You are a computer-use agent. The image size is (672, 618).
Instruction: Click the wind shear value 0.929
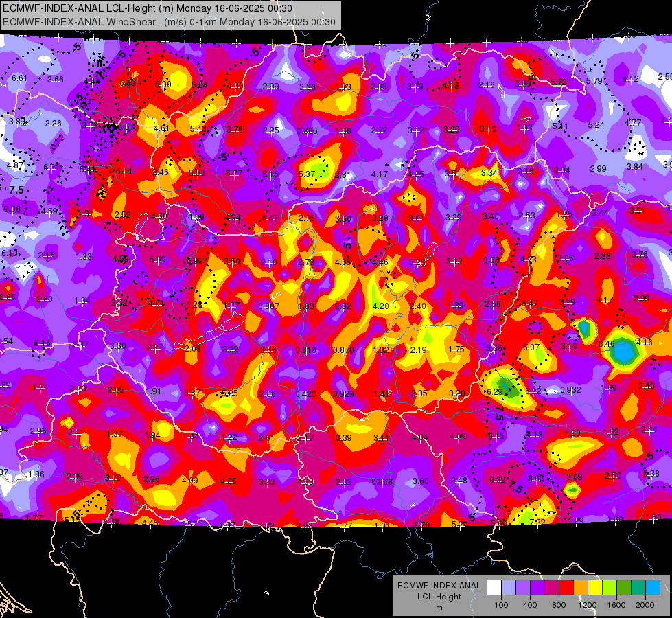tap(344, 394)
